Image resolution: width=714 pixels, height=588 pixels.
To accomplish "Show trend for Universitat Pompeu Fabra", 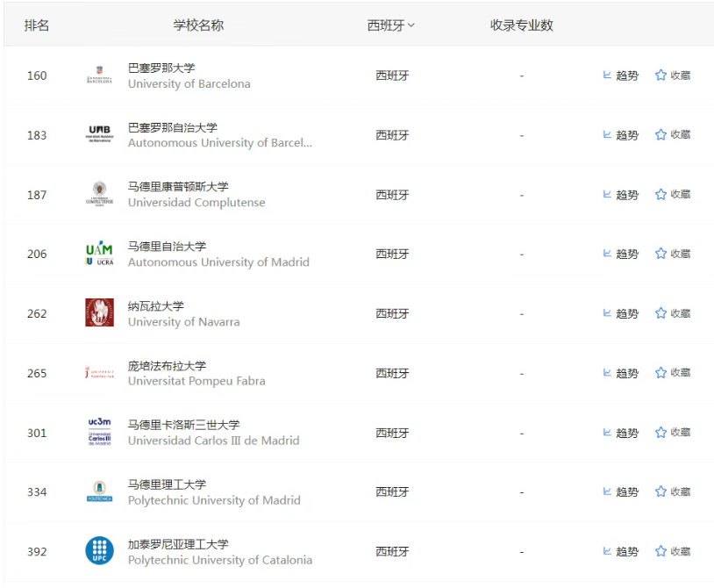I will click(621, 374).
